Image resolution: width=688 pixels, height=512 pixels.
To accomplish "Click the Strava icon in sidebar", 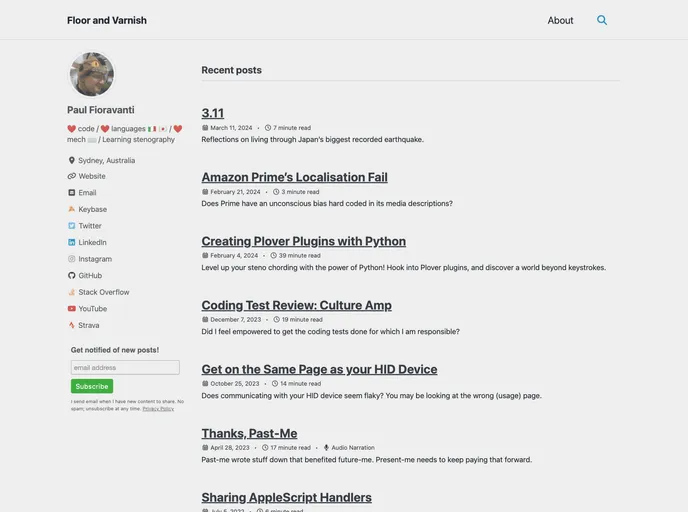I will (x=72, y=326).
